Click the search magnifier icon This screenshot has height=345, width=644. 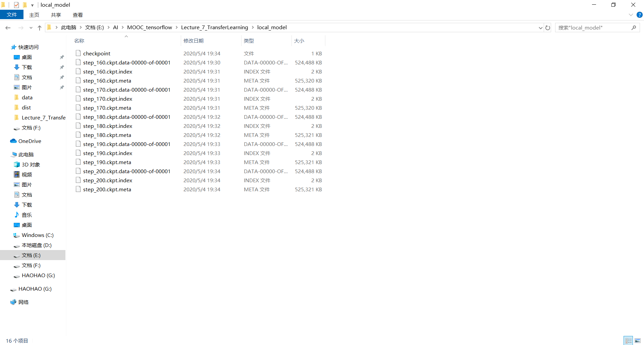click(634, 28)
